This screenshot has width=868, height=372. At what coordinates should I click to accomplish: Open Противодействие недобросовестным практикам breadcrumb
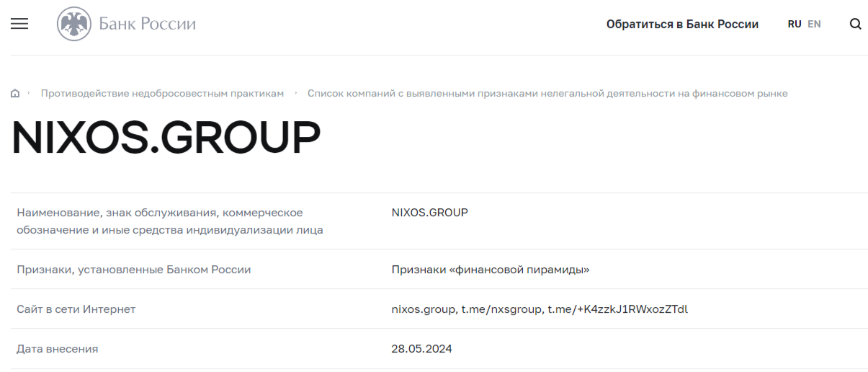(x=162, y=94)
